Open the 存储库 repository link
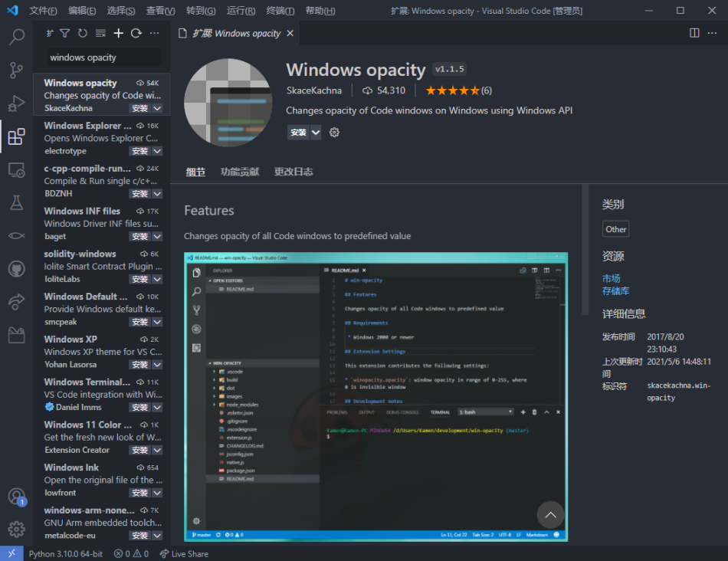Screen dimensions: 728x561 (615, 291)
